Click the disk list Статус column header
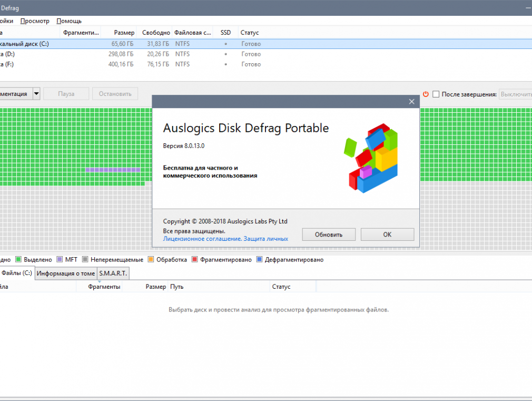 250,33
